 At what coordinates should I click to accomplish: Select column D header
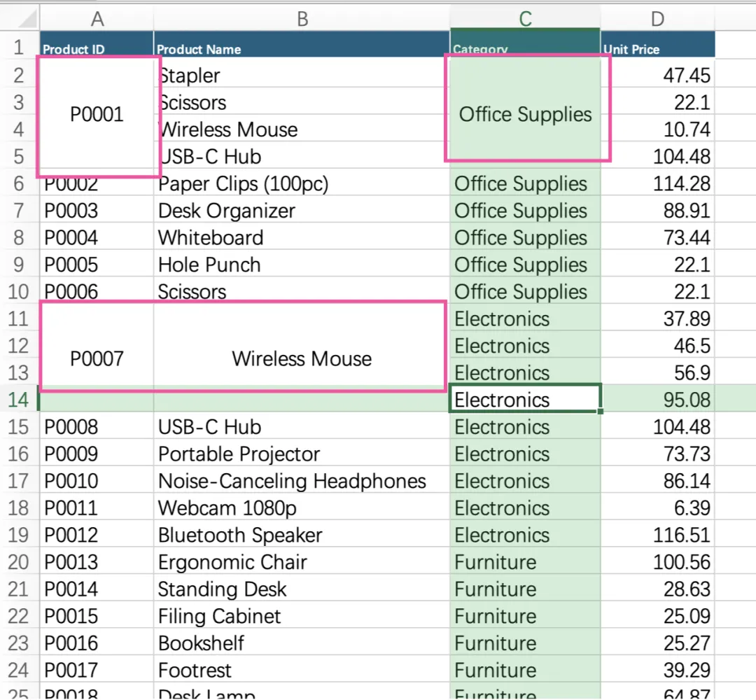(x=657, y=18)
